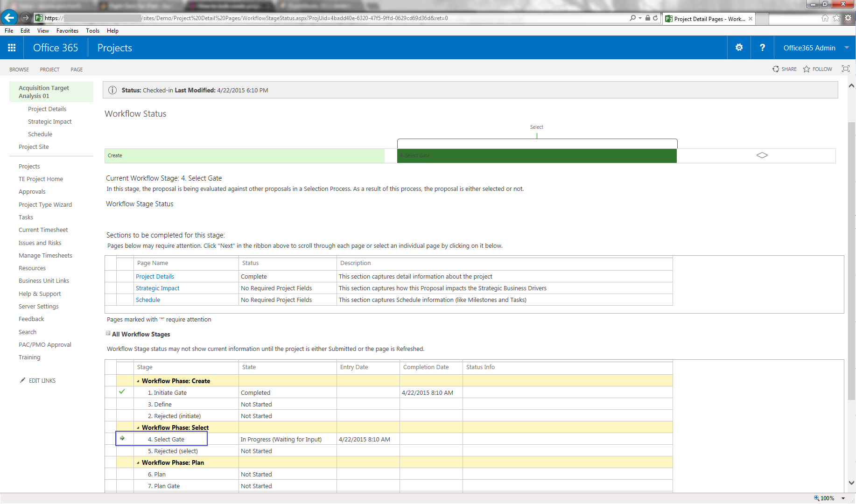The height and width of the screenshot is (504, 856).
Task: Open Issues and Risks in left navigation
Action: coord(40,243)
